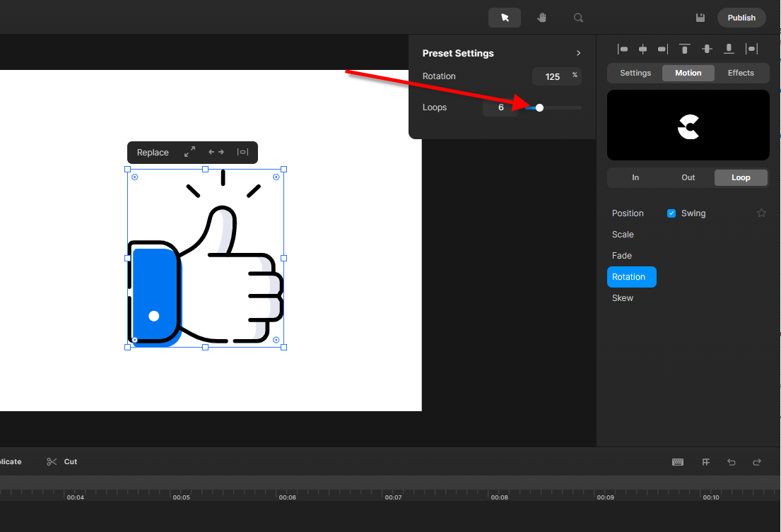Select the Out animation tab
781x532 pixels.
click(x=688, y=177)
